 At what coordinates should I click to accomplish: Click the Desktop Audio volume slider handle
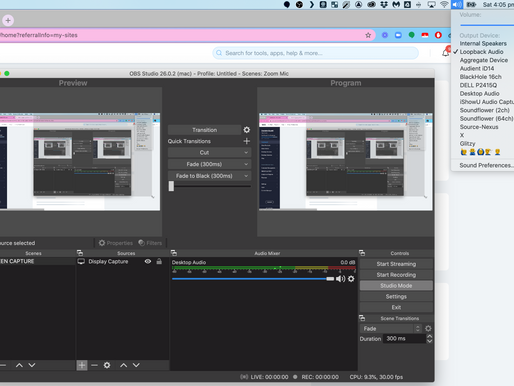(330, 279)
